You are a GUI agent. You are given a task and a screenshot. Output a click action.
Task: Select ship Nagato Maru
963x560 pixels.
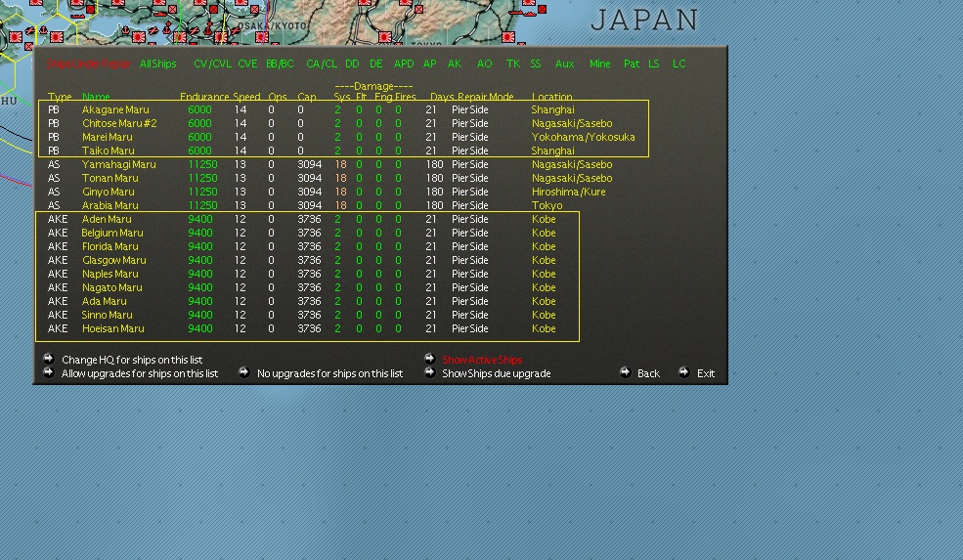coord(111,287)
